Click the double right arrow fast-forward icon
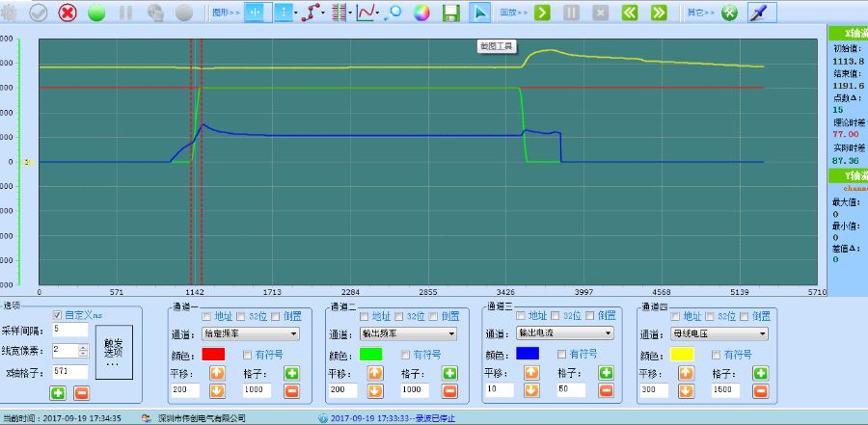 [x=659, y=13]
